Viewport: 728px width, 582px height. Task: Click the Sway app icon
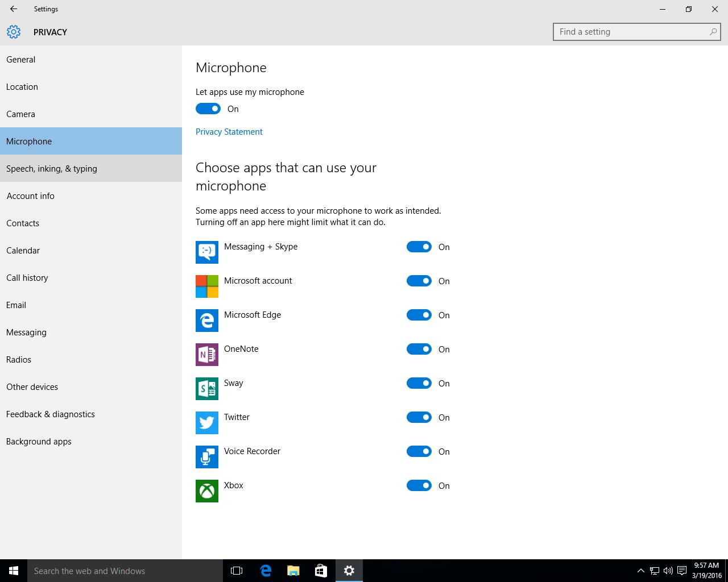[x=207, y=389]
